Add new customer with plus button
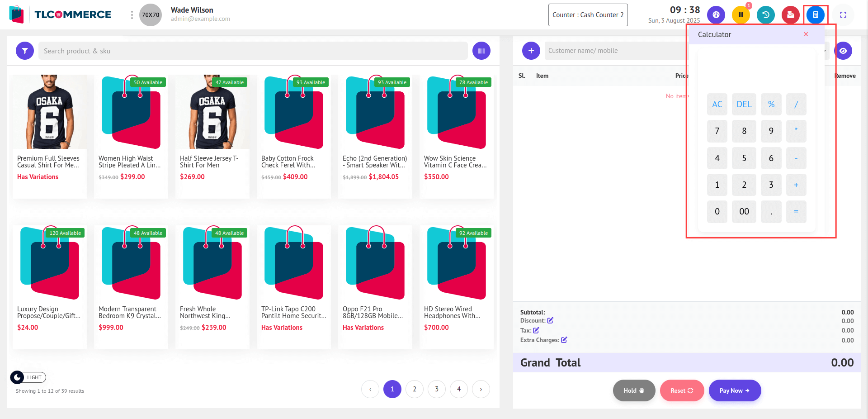The image size is (868, 419). pos(531,51)
